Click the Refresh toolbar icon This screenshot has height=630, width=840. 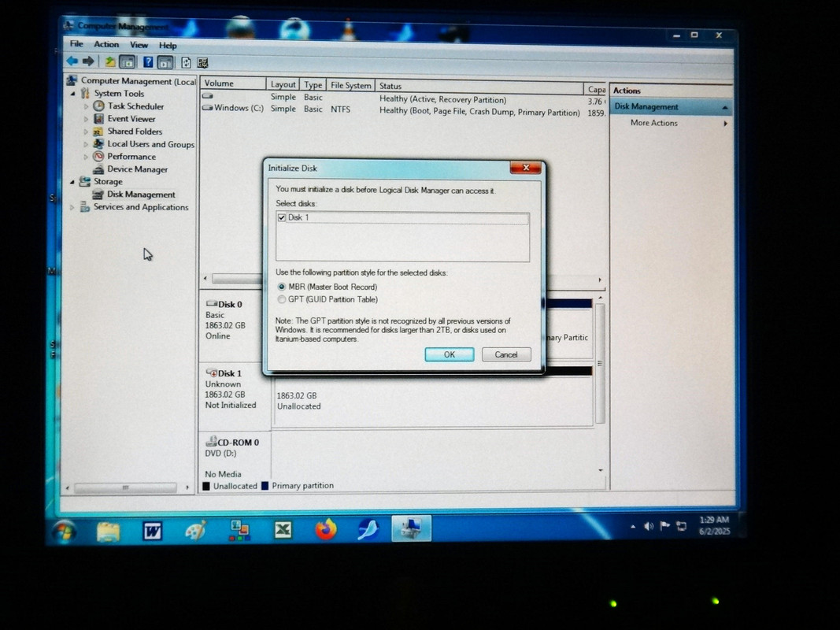pyautogui.click(x=186, y=63)
